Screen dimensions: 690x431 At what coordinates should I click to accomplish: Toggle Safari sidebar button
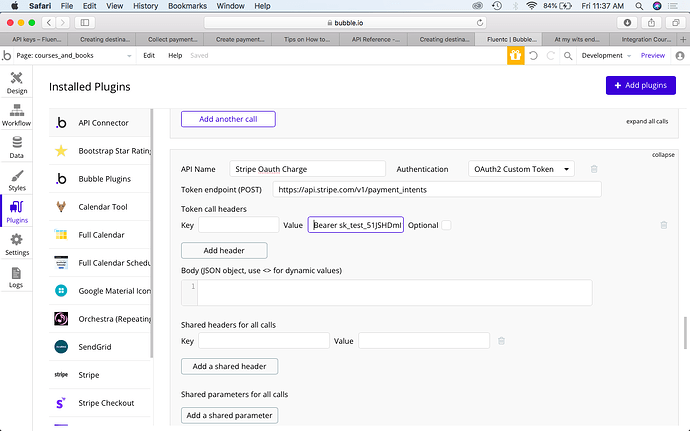click(85, 22)
